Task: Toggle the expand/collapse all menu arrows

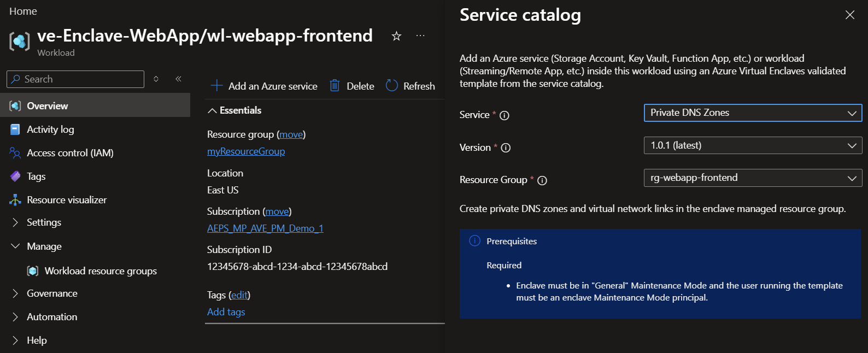Action: (x=156, y=79)
